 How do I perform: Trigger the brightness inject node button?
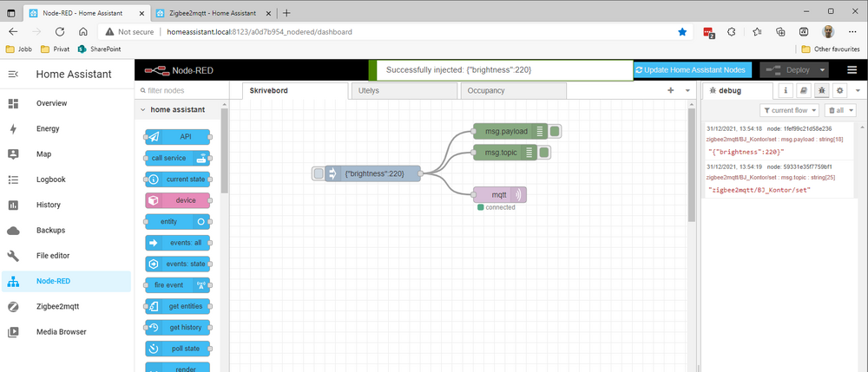coord(319,173)
